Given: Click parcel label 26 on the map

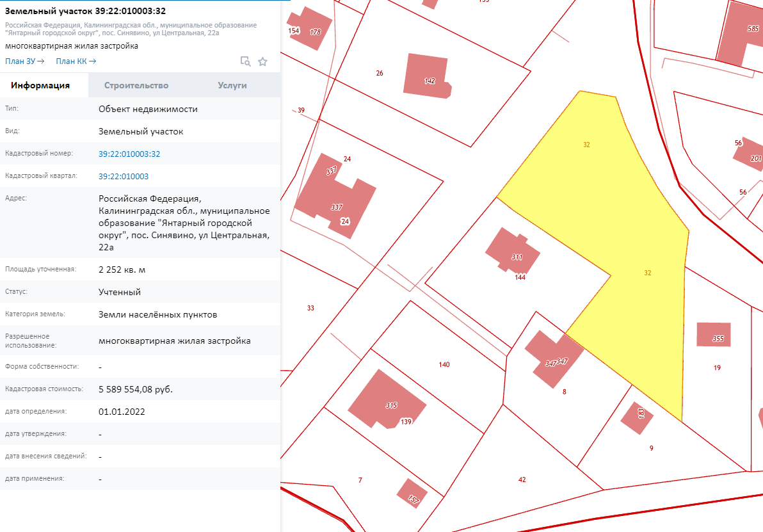Looking at the screenshot, I should click(x=380, y=73).
